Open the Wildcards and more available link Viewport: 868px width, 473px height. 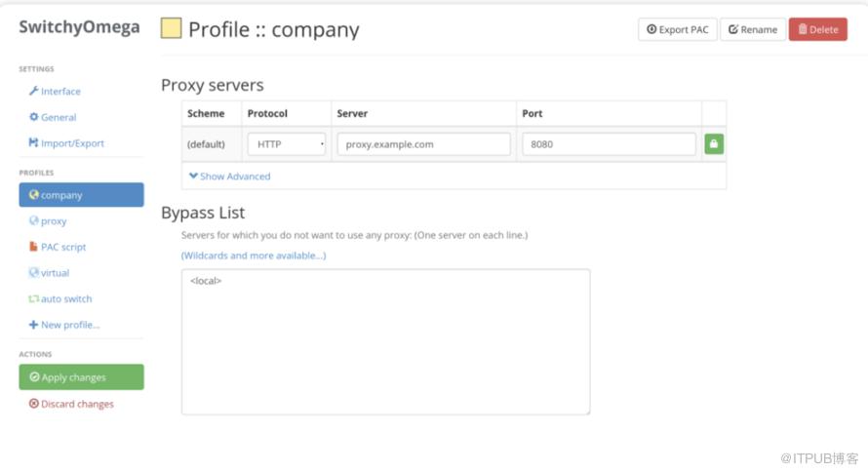pos(254,256)
